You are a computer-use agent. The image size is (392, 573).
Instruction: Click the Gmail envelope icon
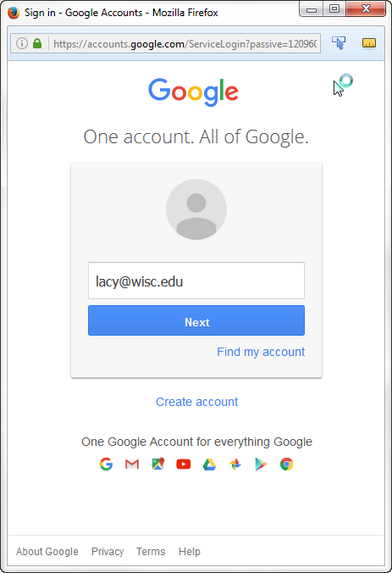point(132,465)
